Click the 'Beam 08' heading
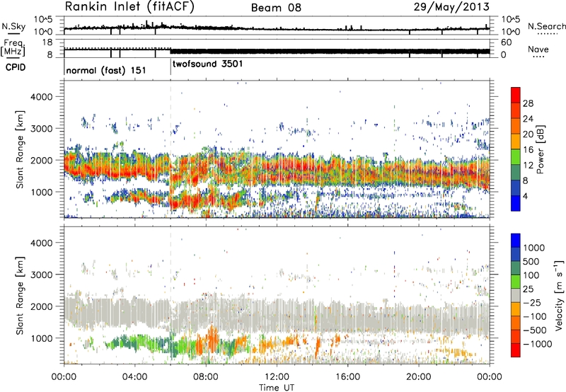 coord(276,8)
